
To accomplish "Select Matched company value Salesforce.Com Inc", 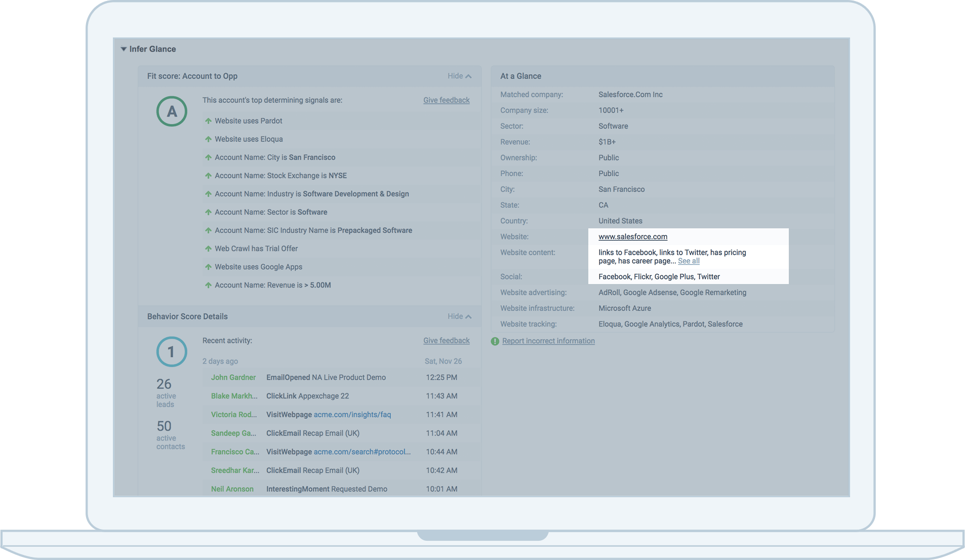I will coord(630,95).
